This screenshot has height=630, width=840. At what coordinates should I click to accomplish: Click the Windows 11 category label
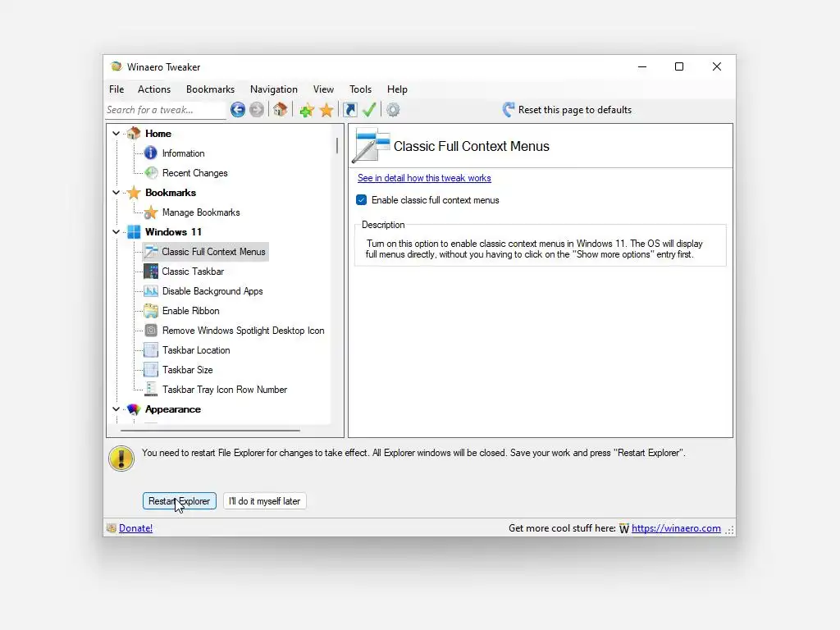pyautogui.click(x=173, y=232)
